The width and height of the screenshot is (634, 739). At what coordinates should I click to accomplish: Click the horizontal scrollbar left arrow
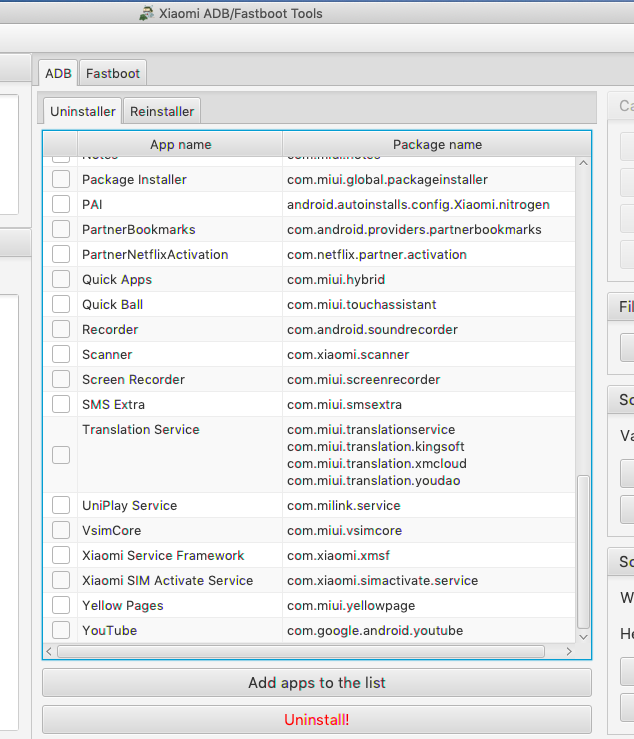49,651
